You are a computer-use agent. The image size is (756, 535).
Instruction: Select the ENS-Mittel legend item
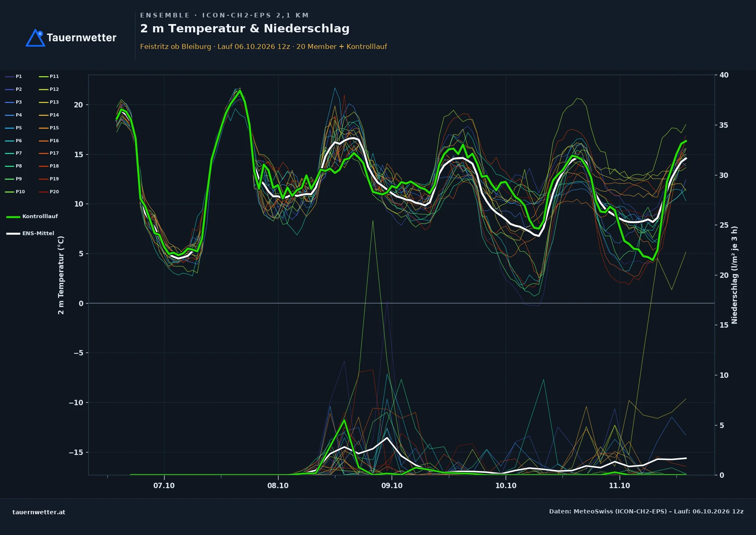30,233
